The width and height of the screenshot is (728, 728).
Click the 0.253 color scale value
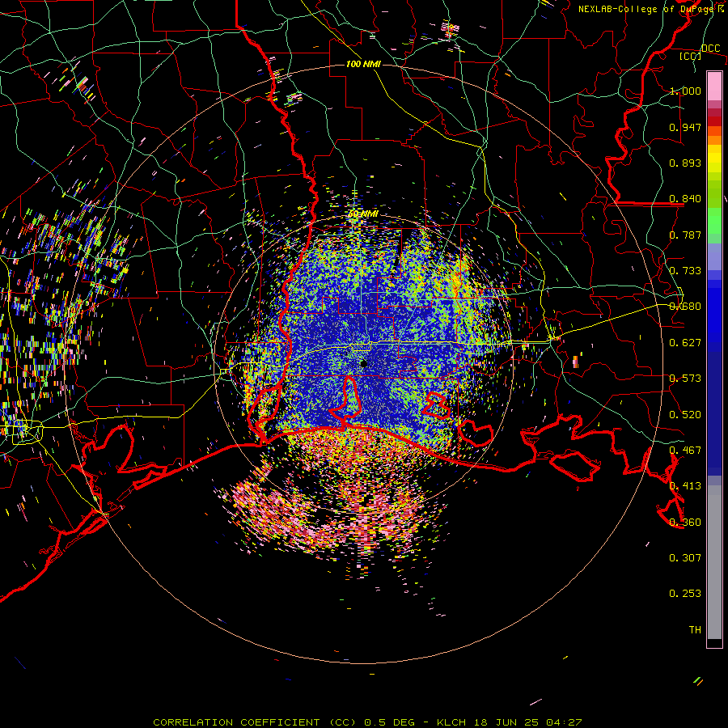[x=685, y=594]
